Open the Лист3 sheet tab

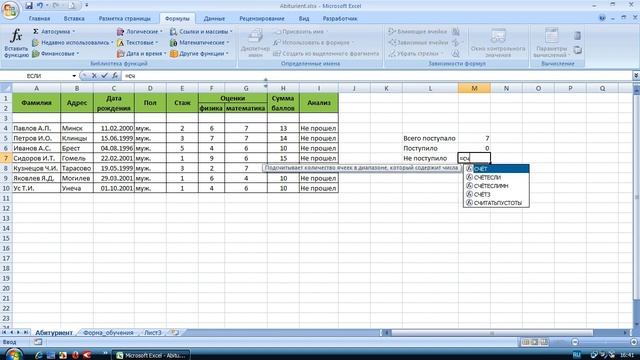(x=153, y=333)
